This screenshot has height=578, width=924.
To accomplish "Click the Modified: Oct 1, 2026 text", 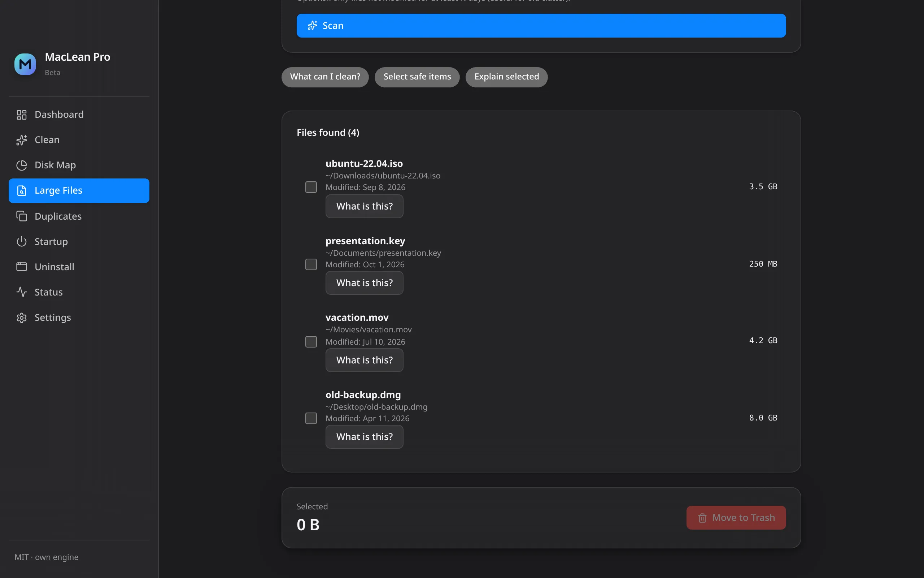I will [365, 264].
